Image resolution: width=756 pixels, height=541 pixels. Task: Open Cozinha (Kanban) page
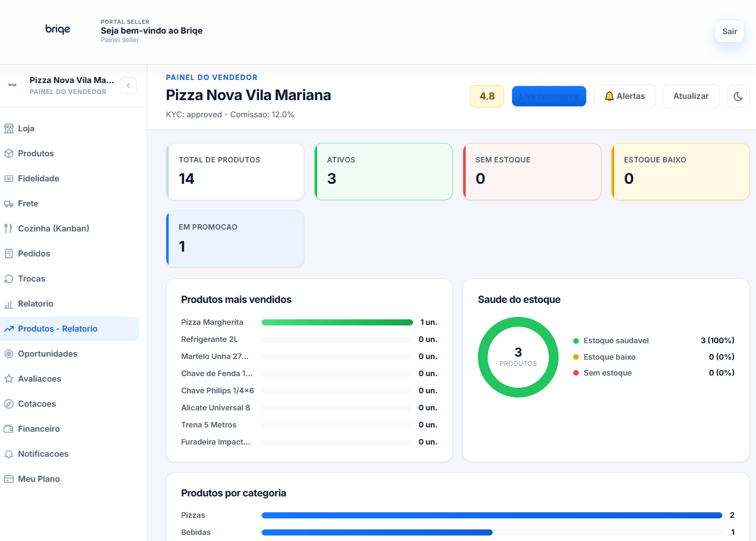click(x=70, y=228)
